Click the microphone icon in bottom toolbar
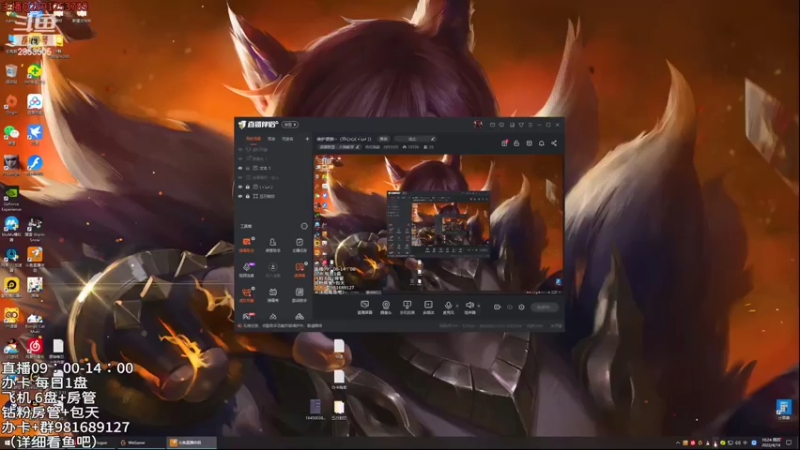800x450 pixels. 448,307
